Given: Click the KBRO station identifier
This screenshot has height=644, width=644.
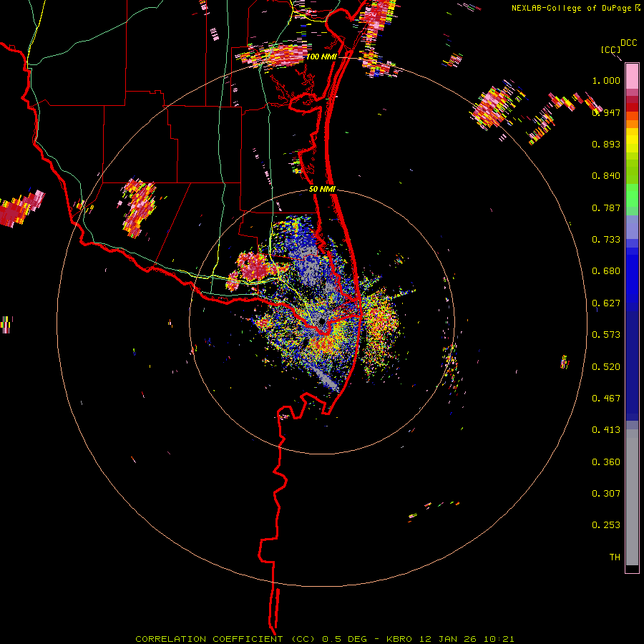Looking at the screenshot, I should [399, 639].
